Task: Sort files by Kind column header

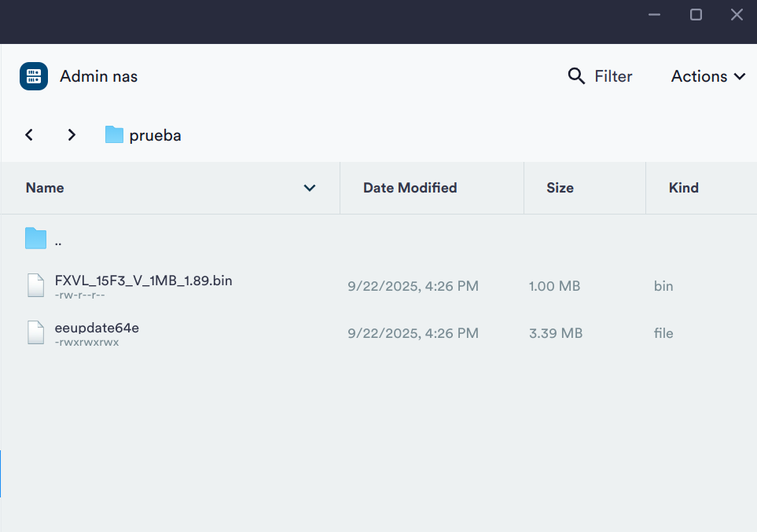Action: [x=683, y=188]
